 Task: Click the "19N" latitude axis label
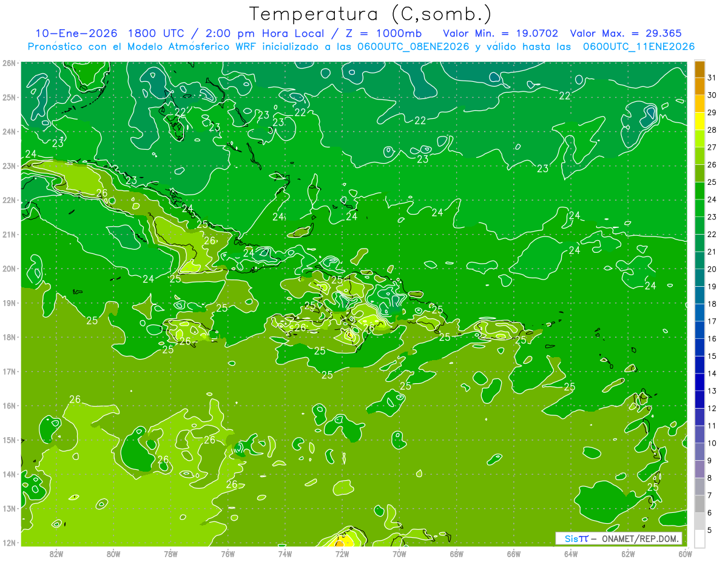click(x=9, y=303)
